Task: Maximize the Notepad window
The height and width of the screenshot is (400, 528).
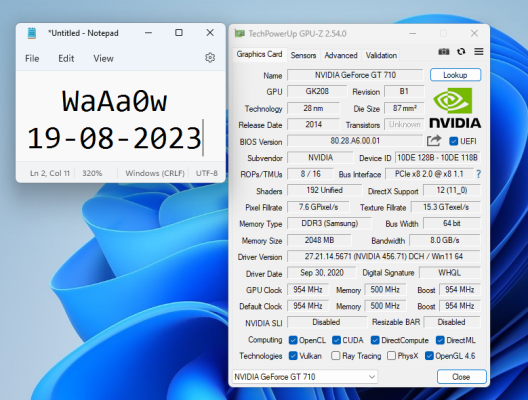Action: (179, 33)
